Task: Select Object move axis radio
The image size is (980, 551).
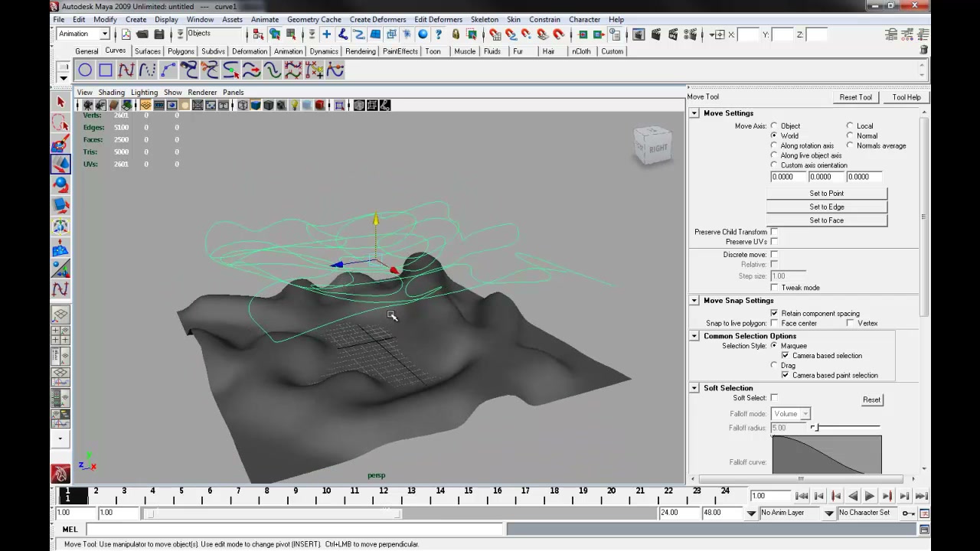Action: tap(774, 126)
